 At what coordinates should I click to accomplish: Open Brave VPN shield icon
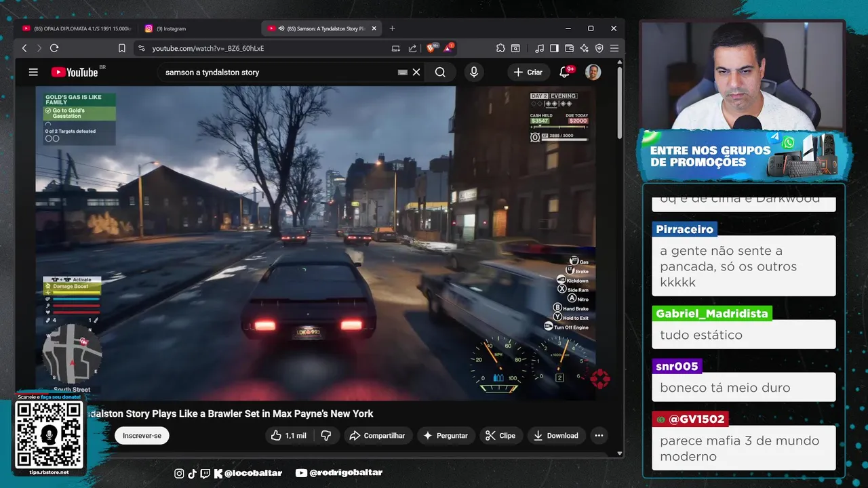599,48
